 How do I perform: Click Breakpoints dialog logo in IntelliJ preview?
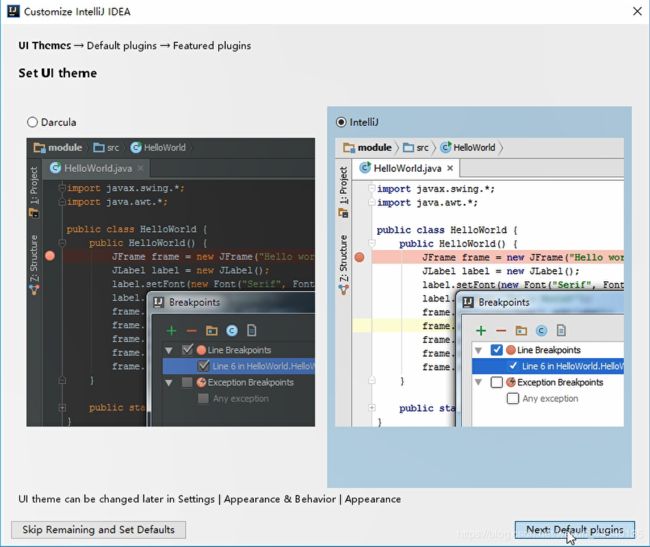point(468,302)
